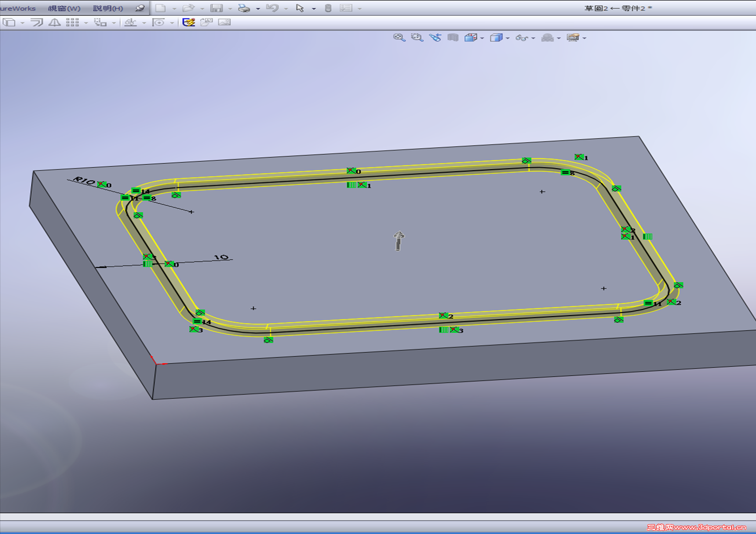
Task: Click the box-shaped tool in the sketch toolbar
Action: click(x=9, y=22)
